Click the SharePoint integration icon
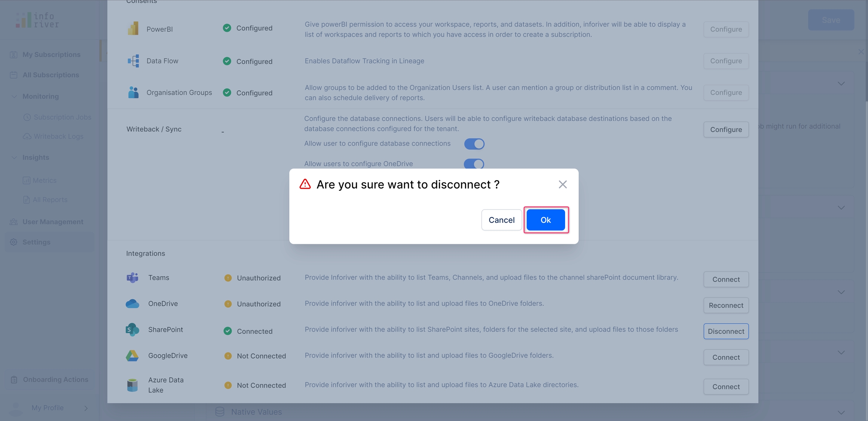This screenshot has height=421, width=868. tap(132, 330)
